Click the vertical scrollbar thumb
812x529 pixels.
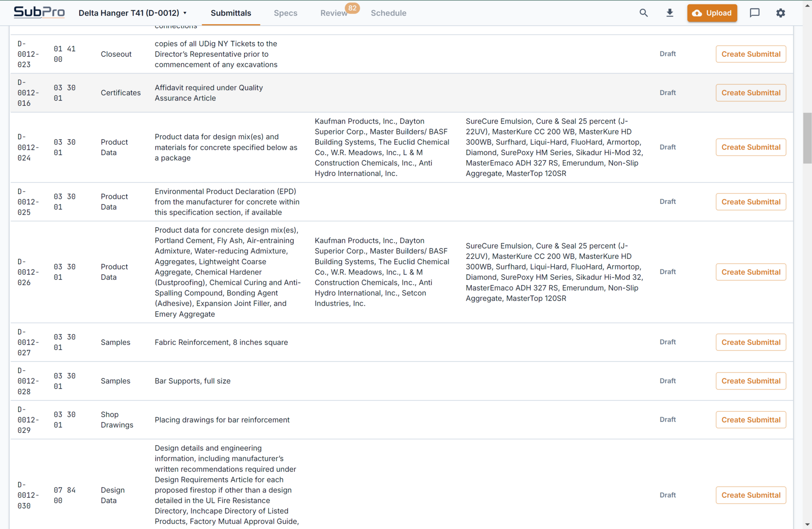807,138
